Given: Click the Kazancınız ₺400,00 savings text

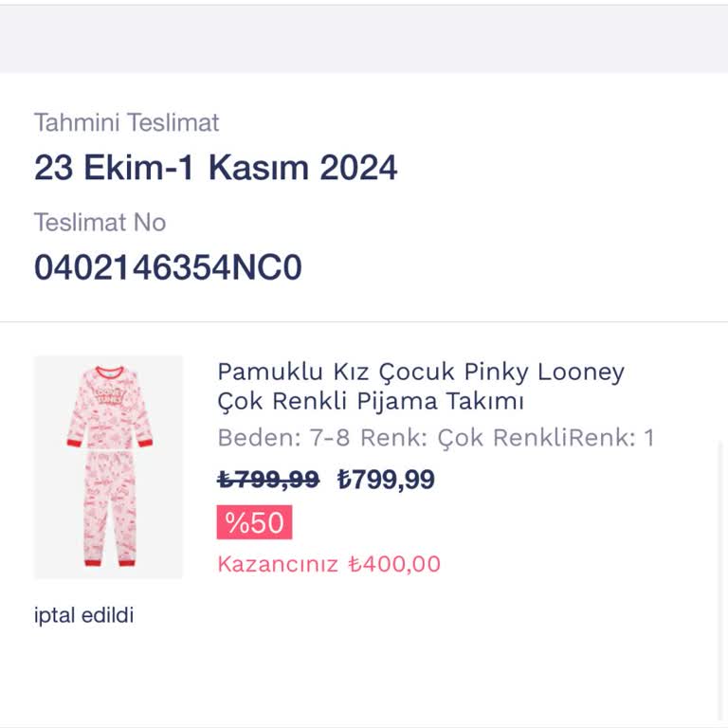Looking at the screenshot, I should (329, 564).
